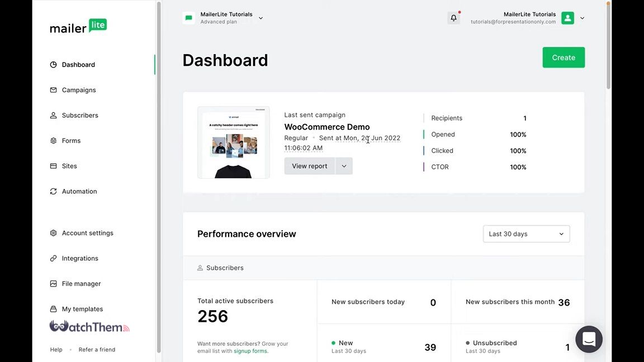This screenshot has height=362, width=644.
Task: Click the View report button
Action: pos(310,166)
